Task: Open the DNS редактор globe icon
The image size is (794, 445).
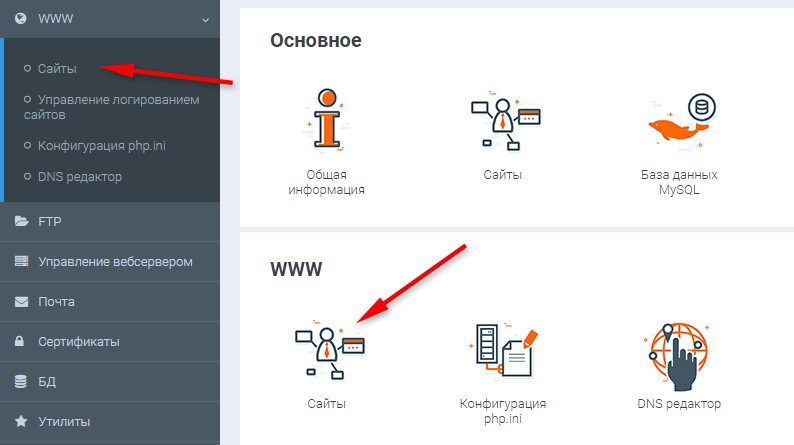Action: (678, 351)
